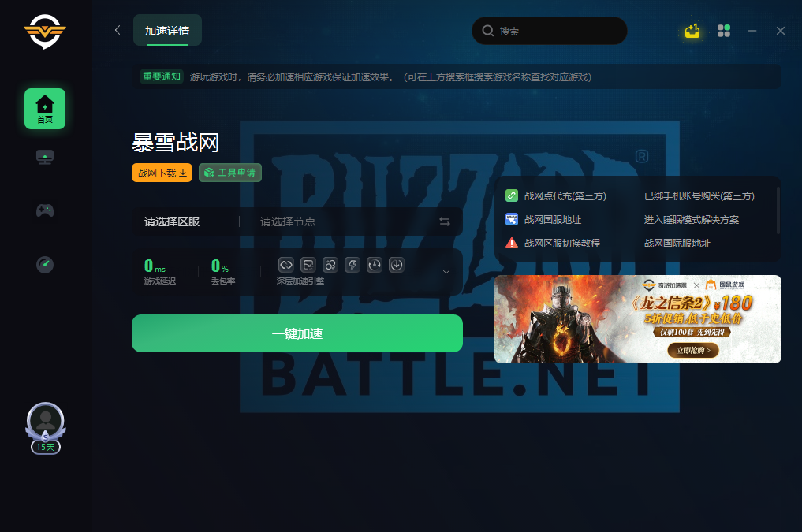This screenshot has width=802, height=532.
Task: Click the green tag icon beside 战网点代充
Action: 512,195
